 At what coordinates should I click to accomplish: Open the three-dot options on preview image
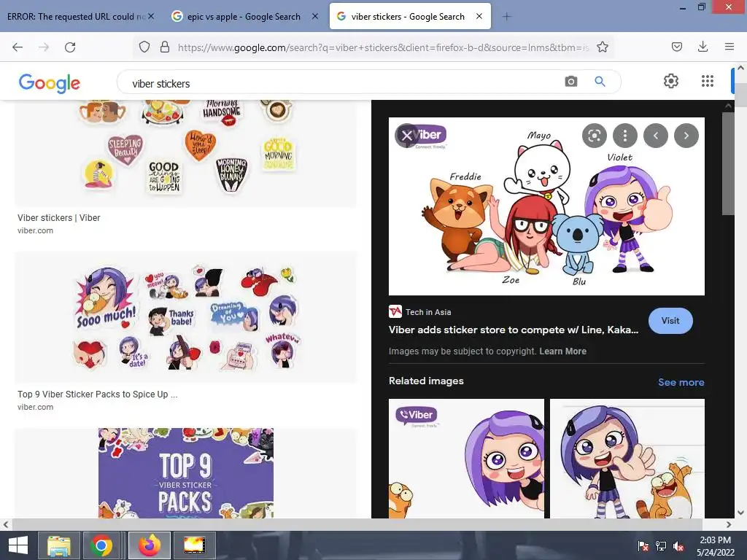(625, 136)
